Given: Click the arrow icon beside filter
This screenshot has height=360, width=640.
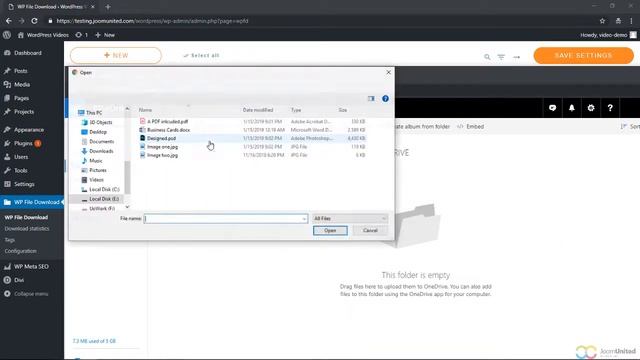Looking at the screenshot, I should coord(517,57).
